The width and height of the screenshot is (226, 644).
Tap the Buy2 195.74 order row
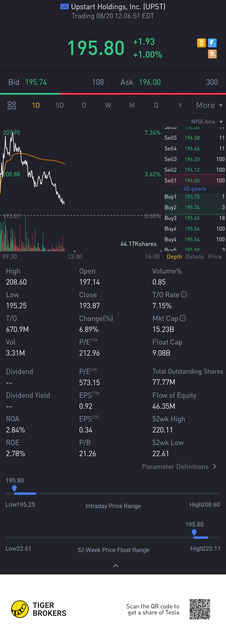tap(195, 207)
